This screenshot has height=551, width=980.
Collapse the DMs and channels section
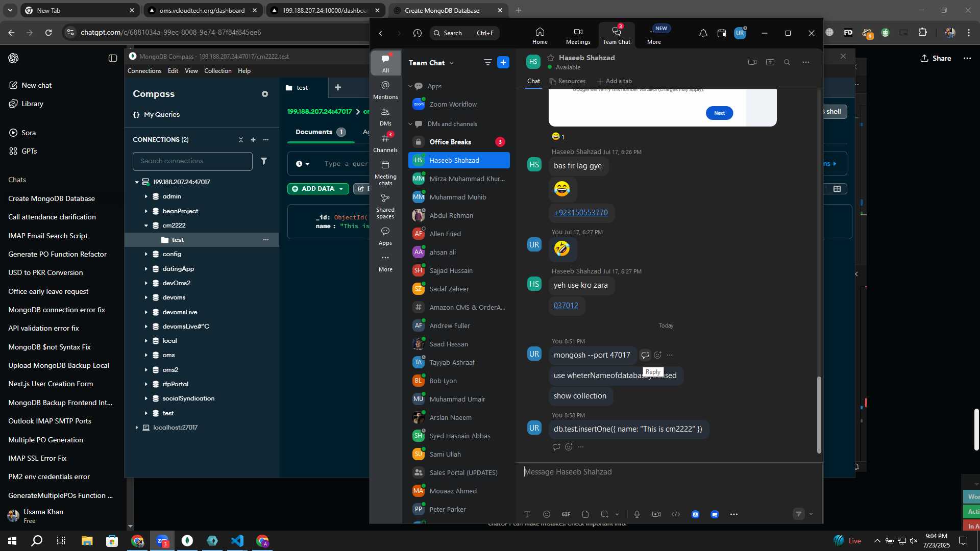point(410,124)
